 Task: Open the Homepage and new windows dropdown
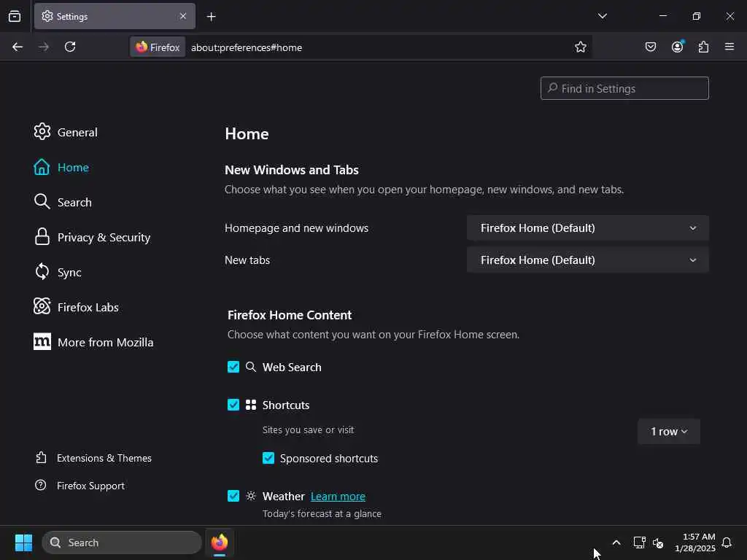click(x=588, y=227)
